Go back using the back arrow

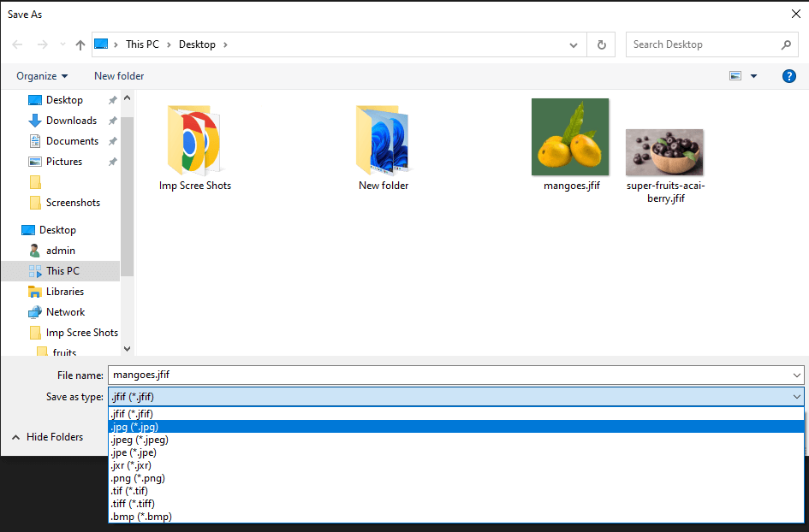tap(17, 44)
